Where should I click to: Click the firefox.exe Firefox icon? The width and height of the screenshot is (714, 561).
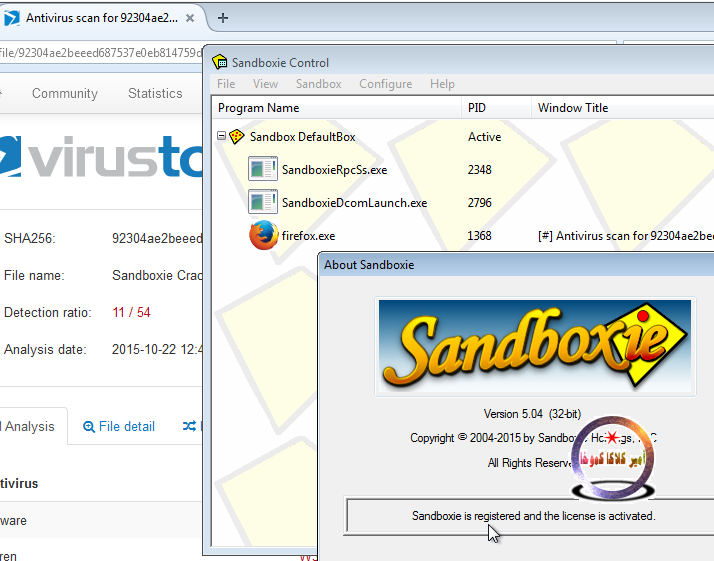coord(264,235)
